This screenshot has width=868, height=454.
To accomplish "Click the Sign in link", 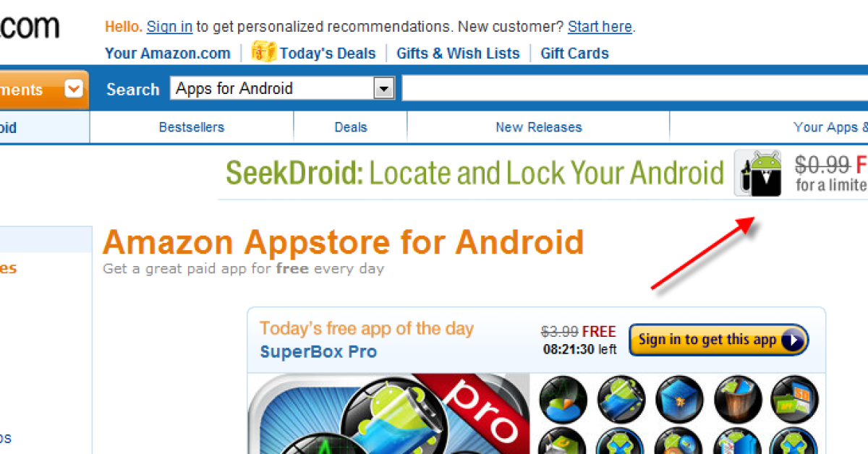I will 169,27.
